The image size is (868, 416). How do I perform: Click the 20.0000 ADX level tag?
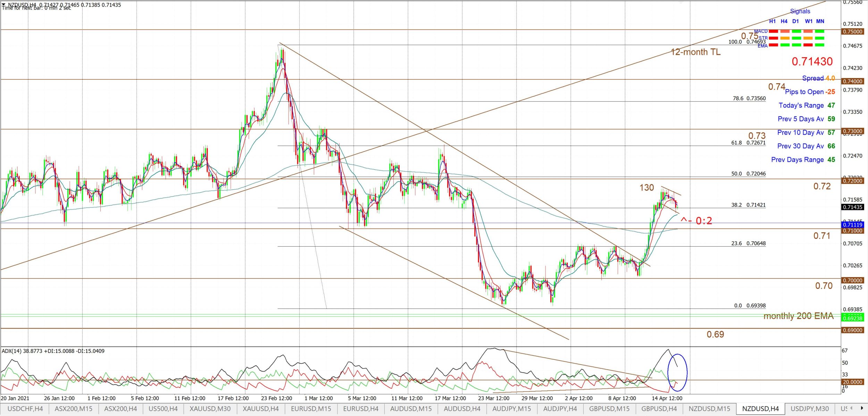[x=852, y=382]
